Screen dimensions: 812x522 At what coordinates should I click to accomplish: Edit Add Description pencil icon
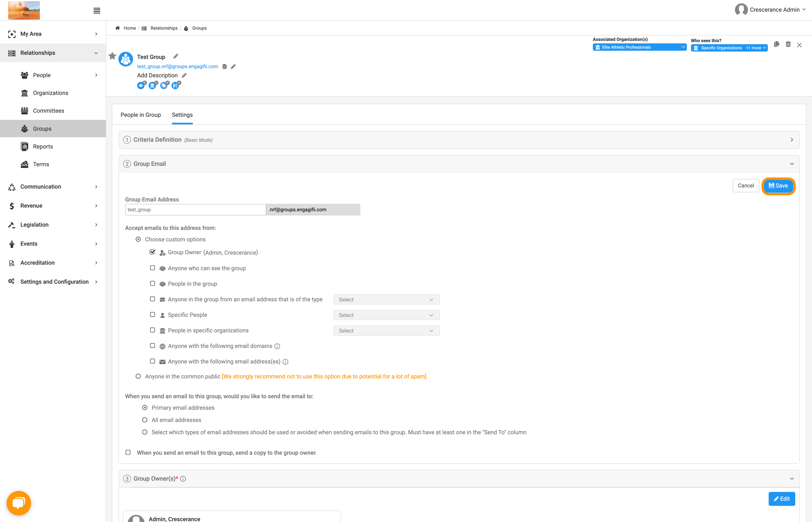point(184,75)
